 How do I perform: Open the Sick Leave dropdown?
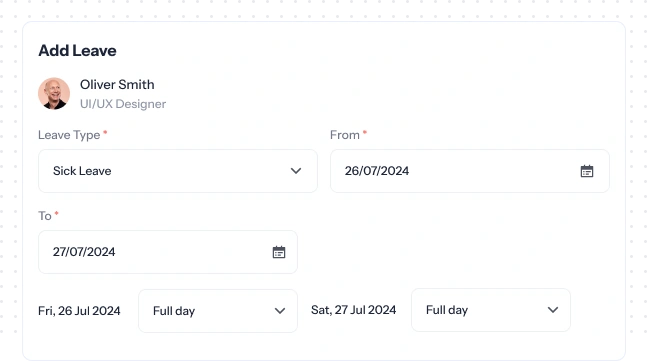178,171
